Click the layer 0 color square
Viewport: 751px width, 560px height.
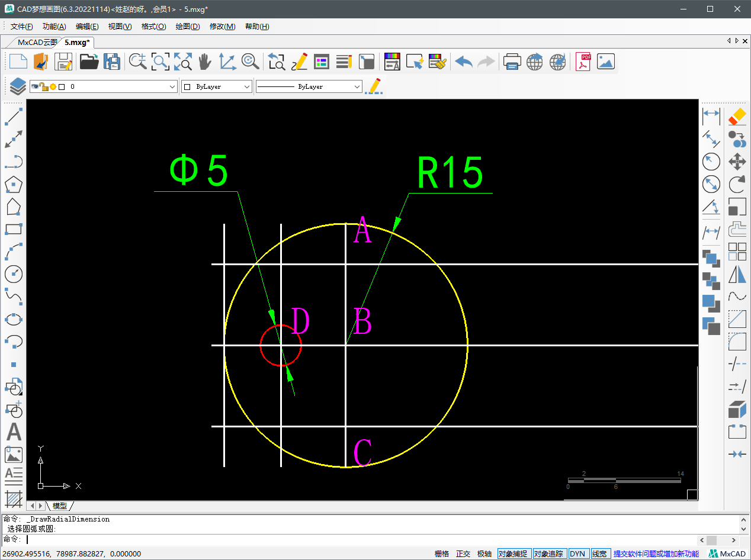(x=62, y=86)
